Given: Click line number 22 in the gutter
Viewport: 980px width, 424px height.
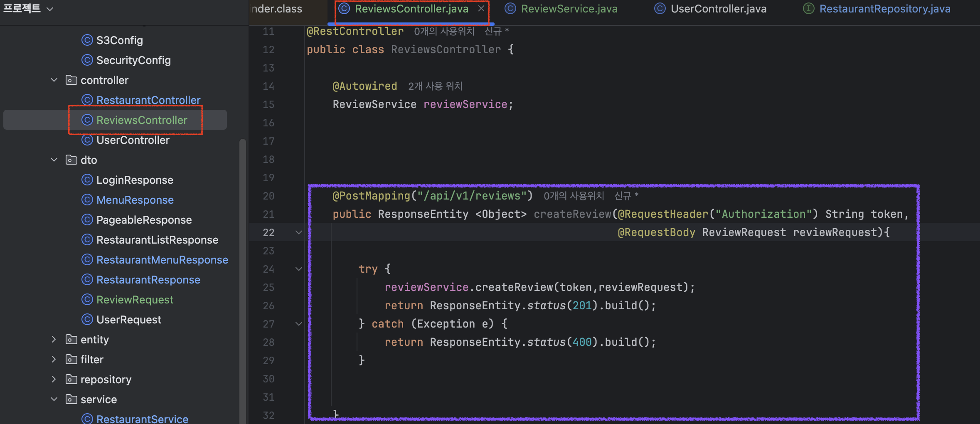Looking at the screenshot, I should (268, 232).
